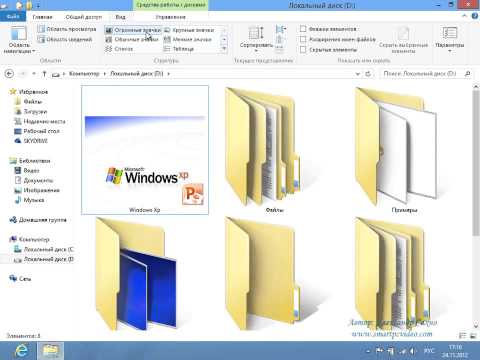Viewport: 480px width, 360px height.
Task: Enable Флажки элементов checkbox
Action: pyautogui.click(x=303, y=29)
